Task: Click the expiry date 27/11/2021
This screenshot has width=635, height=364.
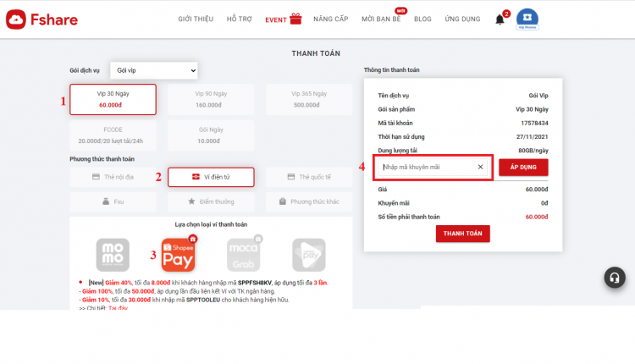Action: coord(533,137)
